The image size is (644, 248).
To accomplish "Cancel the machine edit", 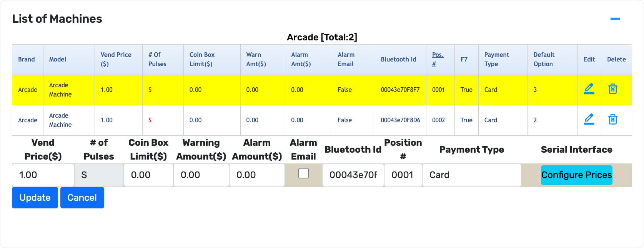I will [82, 198].
